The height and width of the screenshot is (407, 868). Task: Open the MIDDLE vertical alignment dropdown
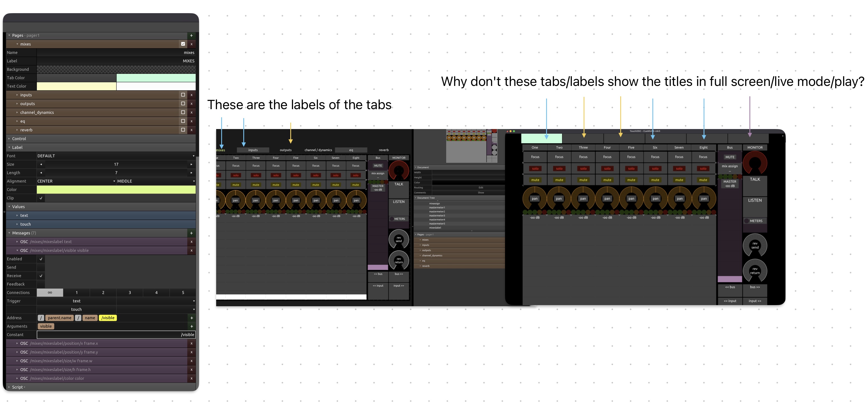click(156, 181)
